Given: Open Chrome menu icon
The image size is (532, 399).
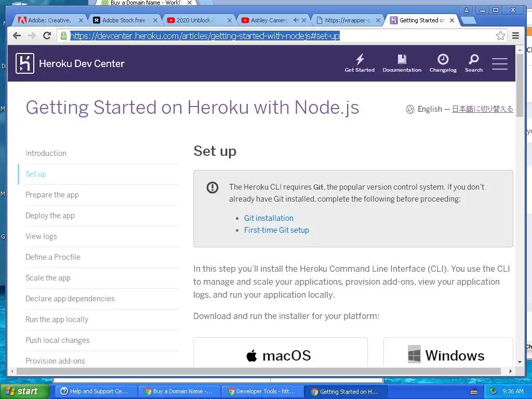Looking at the screenshot, I should click(516, 36).
